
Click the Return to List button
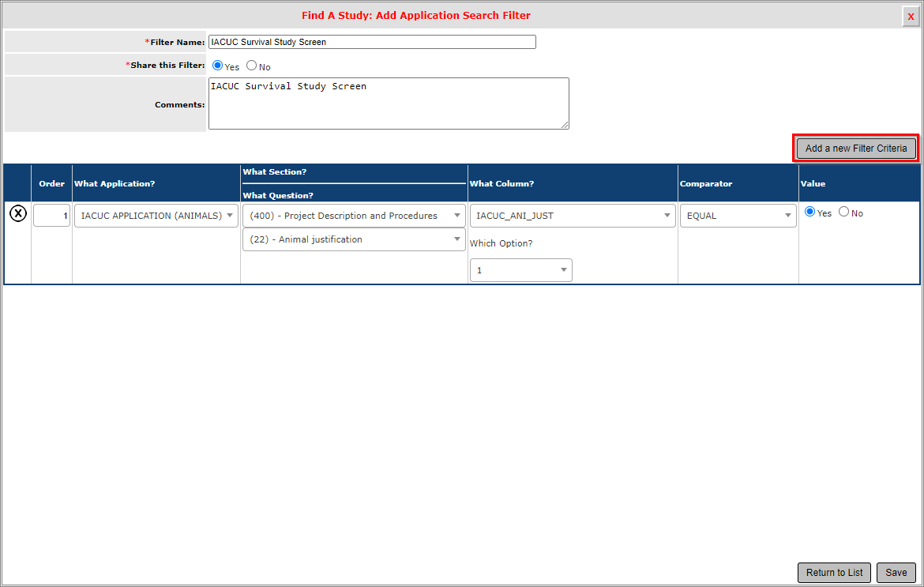834,572
